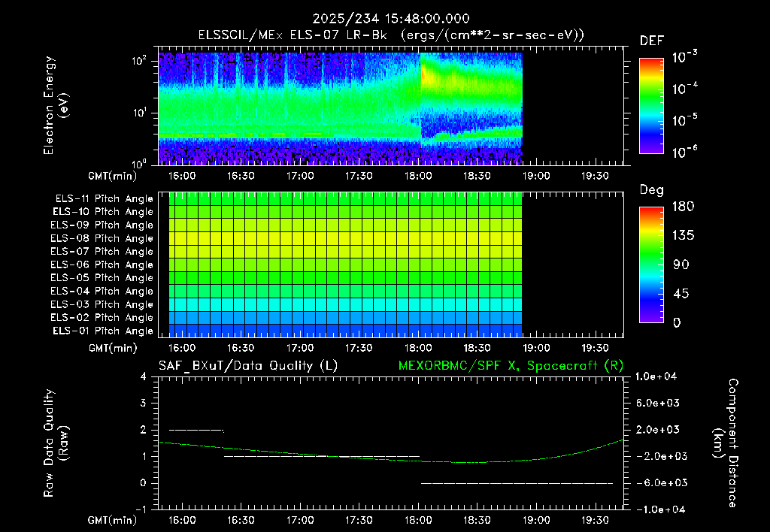Click the GMT(min) label under the bottom plot
This screenshot has height=532, width=770.
113,520
